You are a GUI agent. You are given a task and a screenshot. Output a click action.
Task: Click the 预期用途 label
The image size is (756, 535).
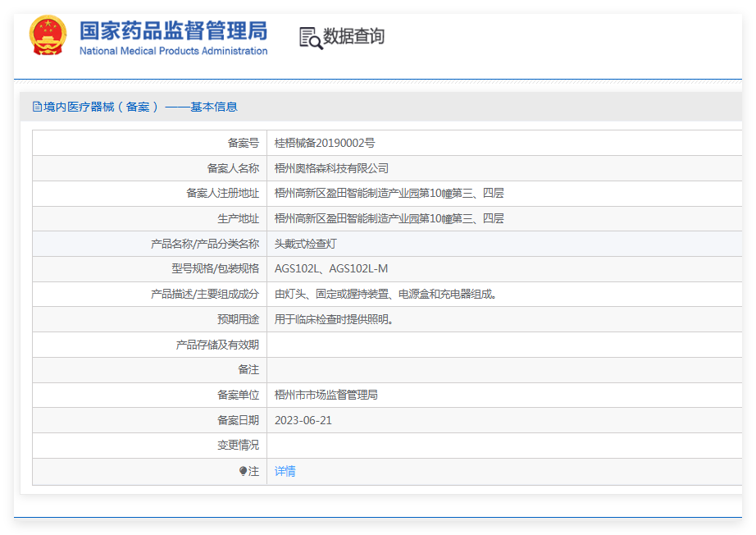(238, 319)
